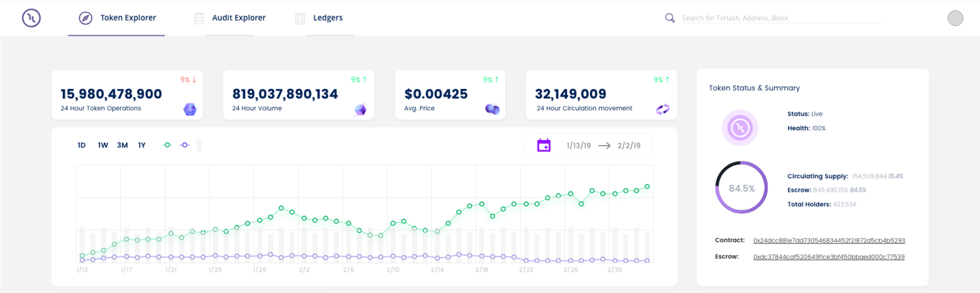This screenshot has width=980, height=293.
Task: Open the user avatar profile circle
Action: (x=955, y=18)
